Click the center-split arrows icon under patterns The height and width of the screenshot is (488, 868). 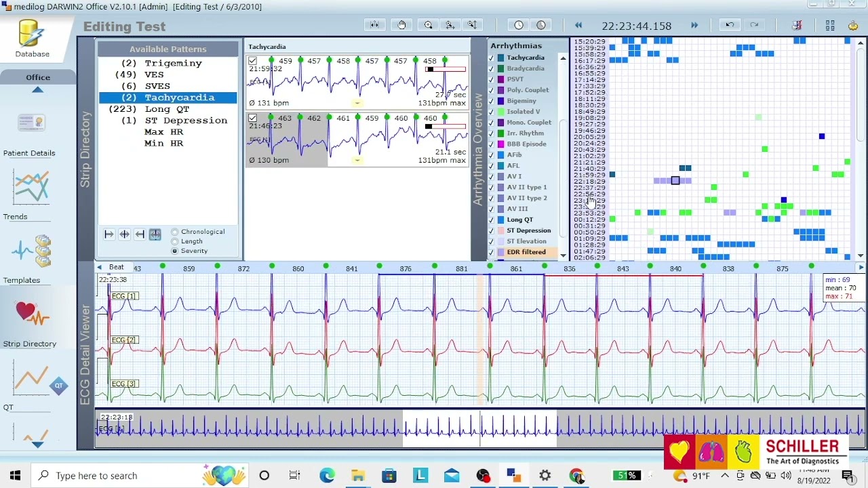124,235
